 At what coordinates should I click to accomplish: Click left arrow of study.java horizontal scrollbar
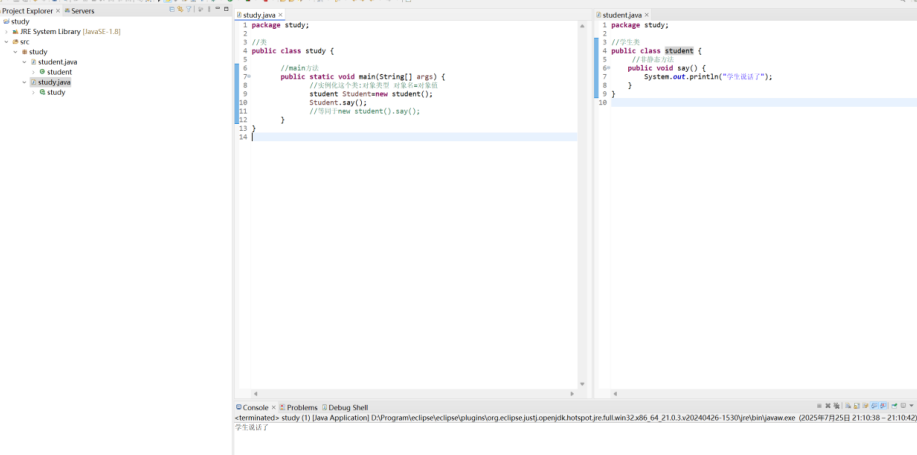click(x=255, y=394)
